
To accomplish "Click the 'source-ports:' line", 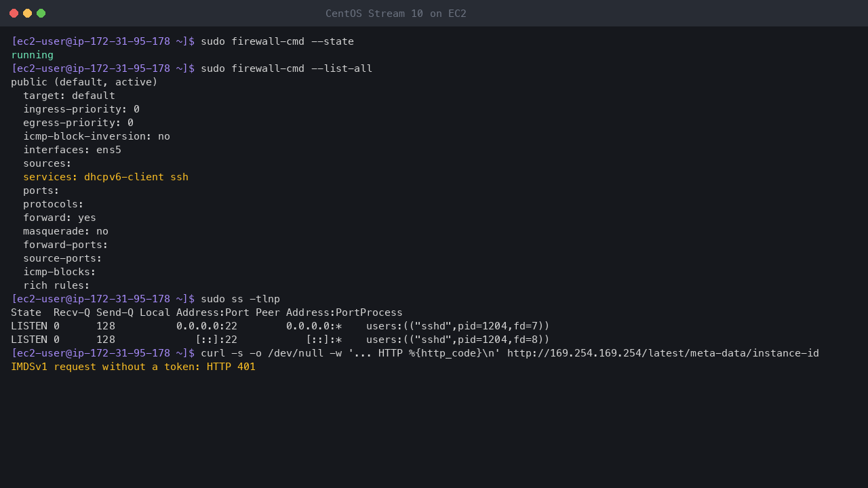I will [x=62, y=258].
